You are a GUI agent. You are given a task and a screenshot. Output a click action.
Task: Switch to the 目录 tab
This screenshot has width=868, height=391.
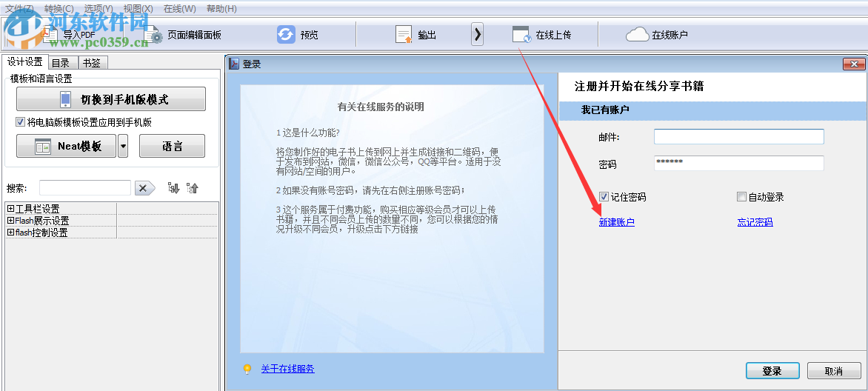click(63, 63)
